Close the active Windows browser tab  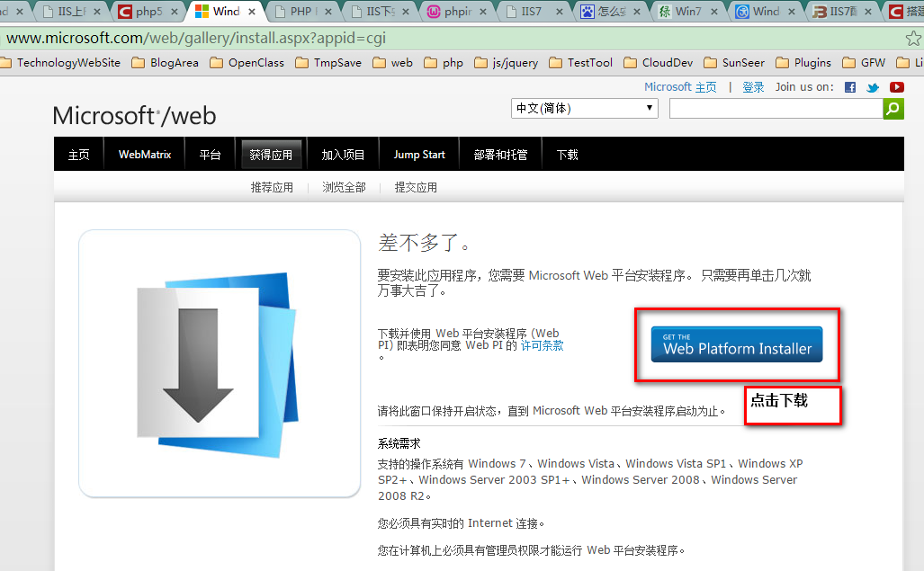click(252, 12)
